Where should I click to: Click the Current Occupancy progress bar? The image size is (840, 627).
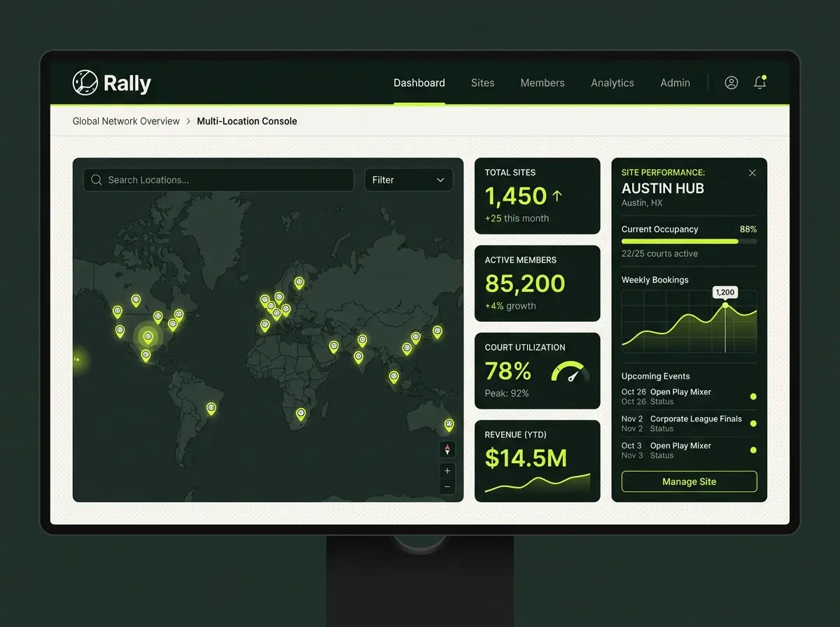coord(689,241)
